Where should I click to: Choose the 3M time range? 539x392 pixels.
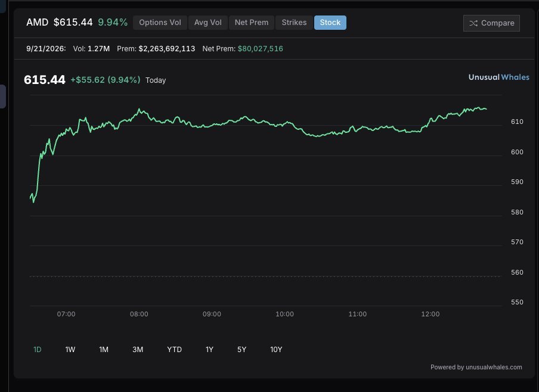[138, 350]
